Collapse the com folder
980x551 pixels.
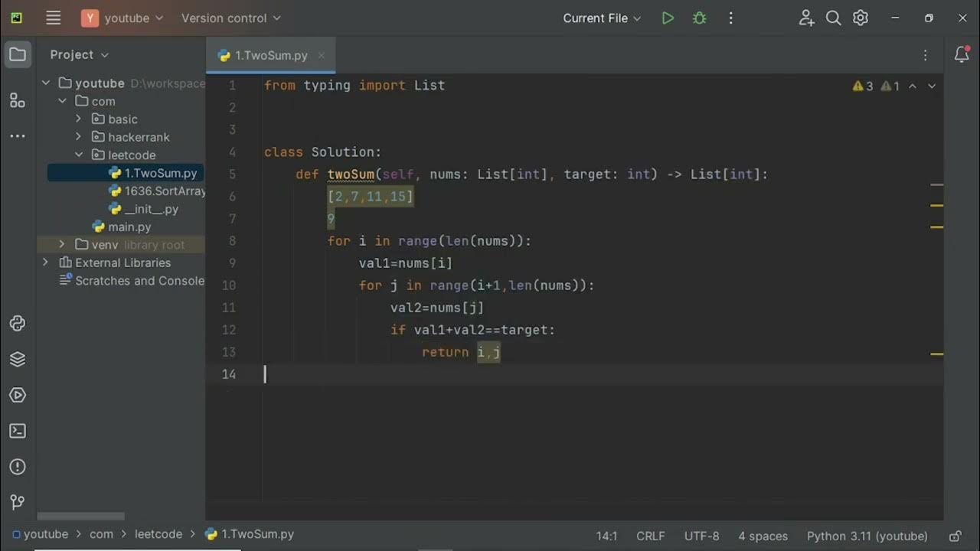click(x=63, y=101)
